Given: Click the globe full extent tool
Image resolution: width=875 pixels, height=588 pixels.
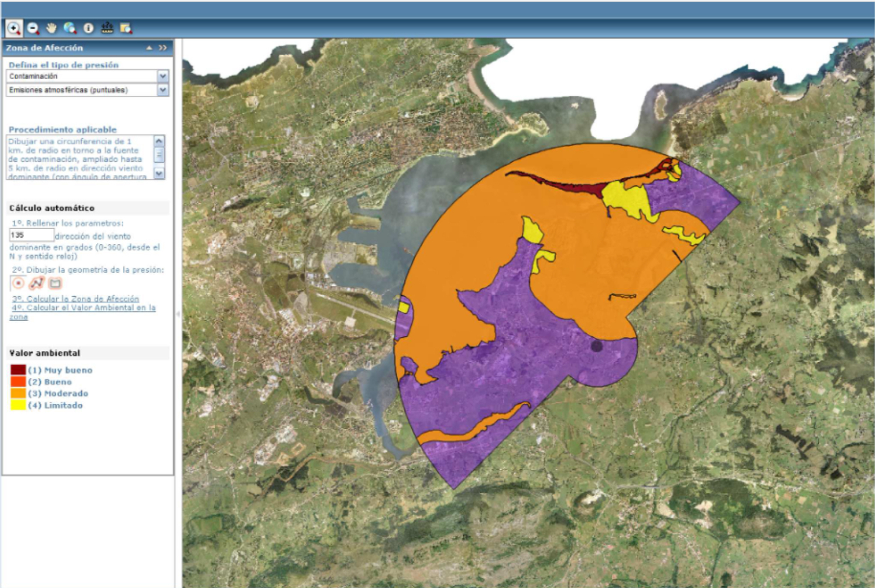Looking at the screenshot, I should [70, 28].
